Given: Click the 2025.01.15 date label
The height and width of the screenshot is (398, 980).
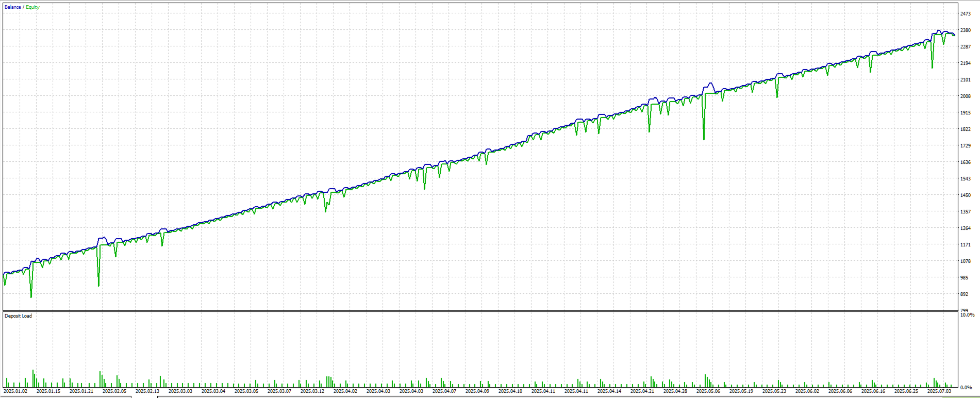Looking at the screenshot, I should (x=48, y=391).
